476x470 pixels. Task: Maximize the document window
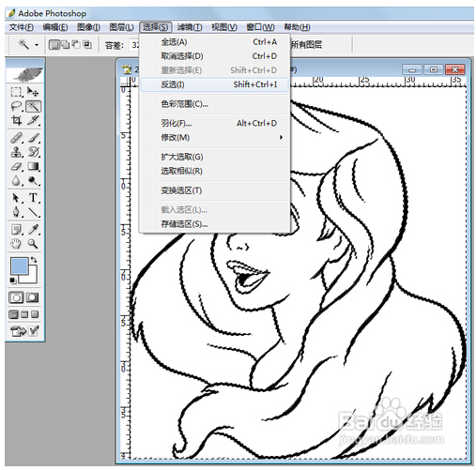point(434,69)
